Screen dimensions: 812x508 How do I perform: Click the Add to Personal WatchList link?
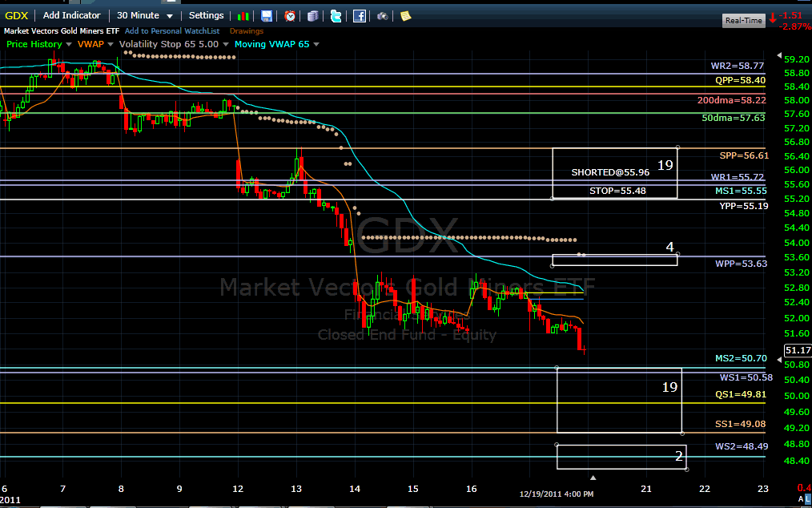tap(172, 31)
